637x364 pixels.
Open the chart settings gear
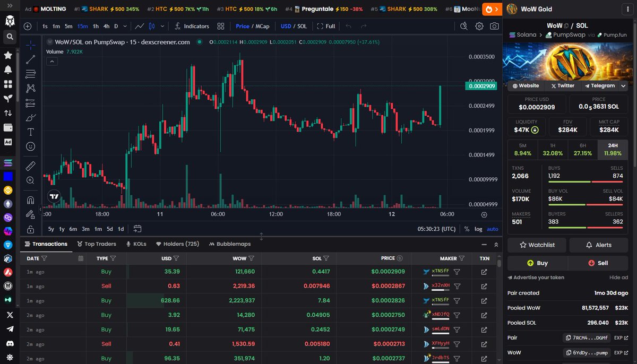point(479,26)
